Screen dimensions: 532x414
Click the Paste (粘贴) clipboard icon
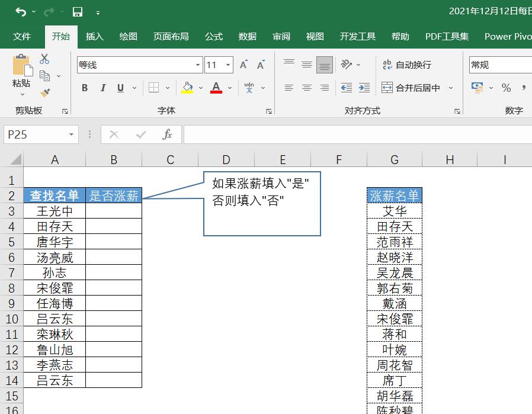23,65
